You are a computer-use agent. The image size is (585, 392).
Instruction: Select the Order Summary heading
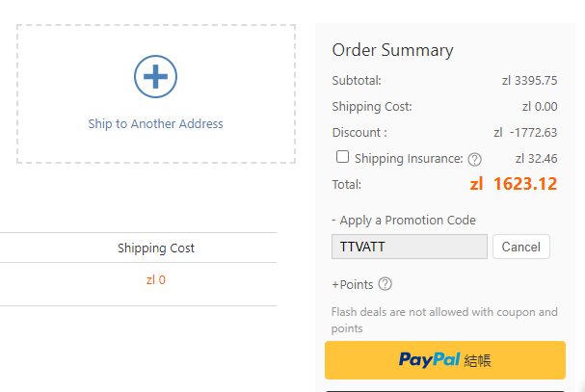(x=392, y=50)
